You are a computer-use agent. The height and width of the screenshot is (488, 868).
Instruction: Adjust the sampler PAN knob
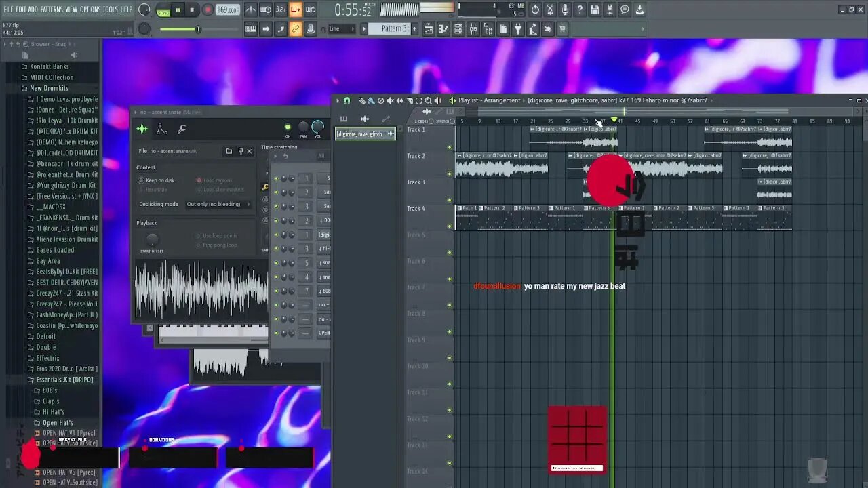pyautogui.click(x=303, y=127)
